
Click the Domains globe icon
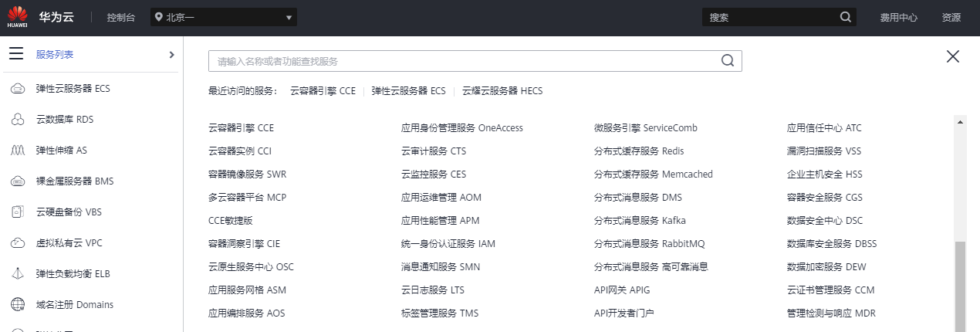(17, 305)
